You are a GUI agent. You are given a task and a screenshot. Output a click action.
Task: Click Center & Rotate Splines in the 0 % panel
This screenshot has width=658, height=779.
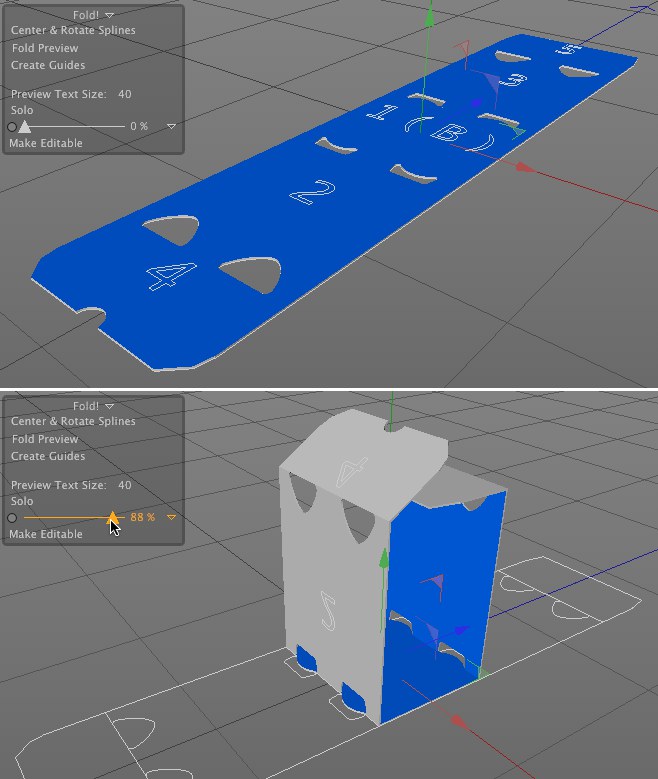click(x=73, y=30)
